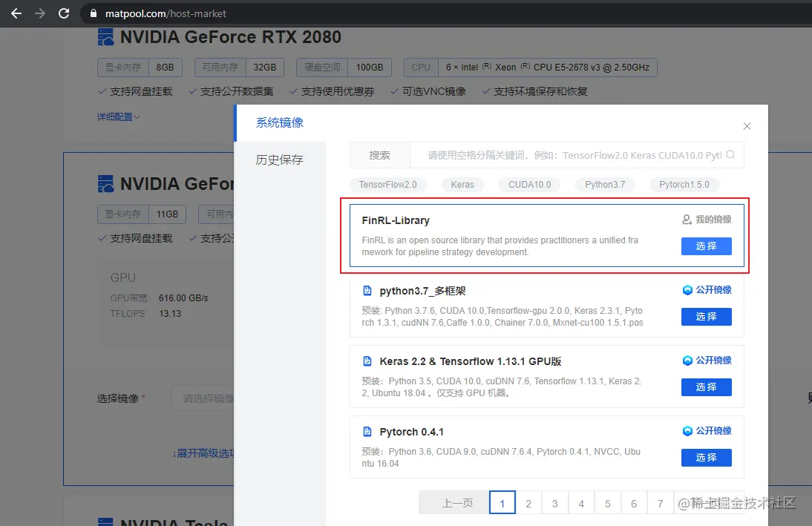
Task: Filter by Pytorch1.5.0 tag
Action: point(684,185)
